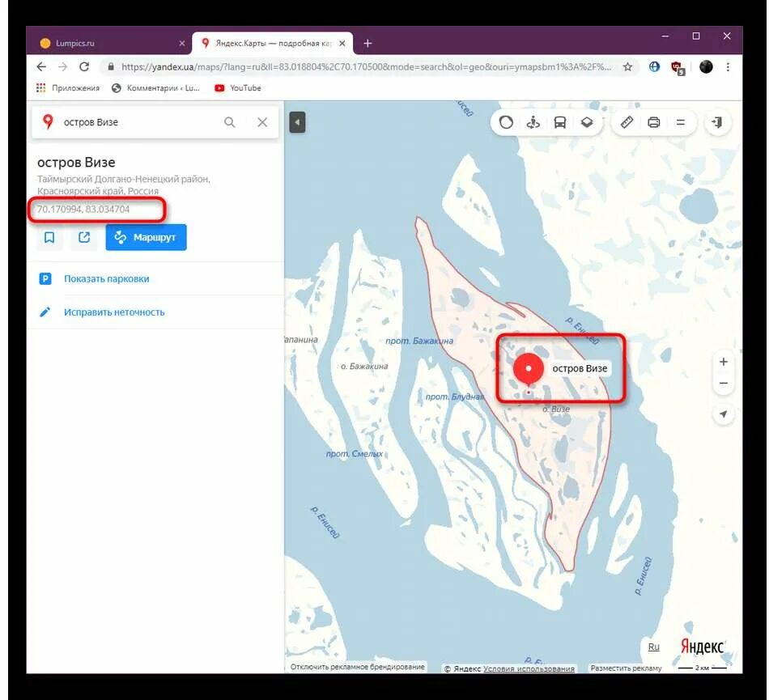The width and height of the screenshot is (769, 700).
Task: Open the YouTube bookmark
Action: pos(238,87)
